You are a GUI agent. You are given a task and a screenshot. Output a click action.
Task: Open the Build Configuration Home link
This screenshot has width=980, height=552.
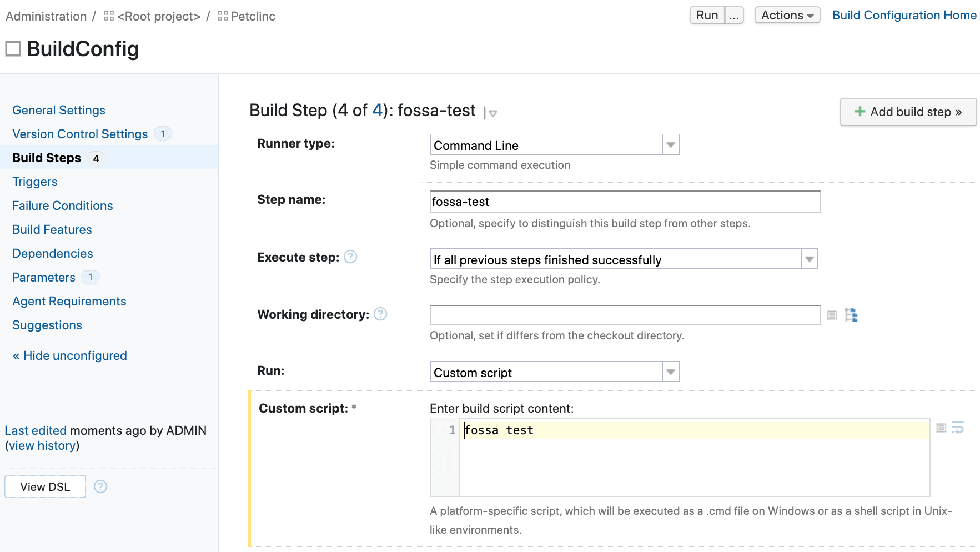(904, 15)
